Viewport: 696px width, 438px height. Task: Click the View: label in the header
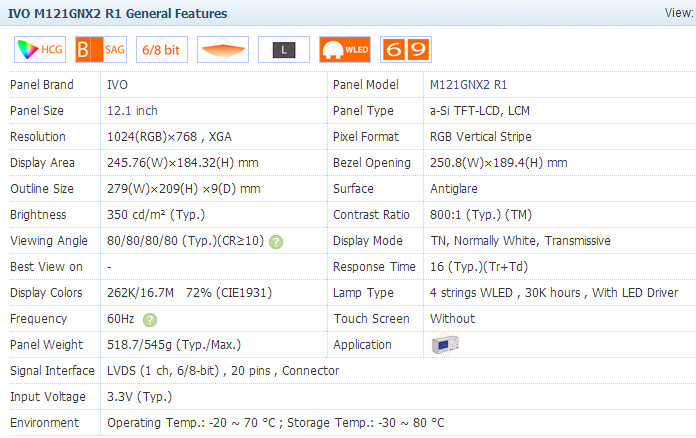[679, 13]
